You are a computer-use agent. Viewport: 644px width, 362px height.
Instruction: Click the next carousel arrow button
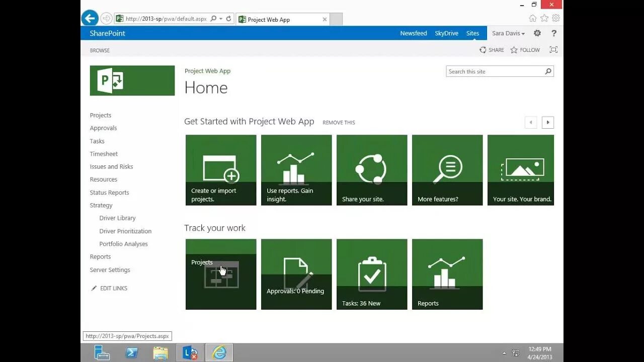click(x=548, y=122)
